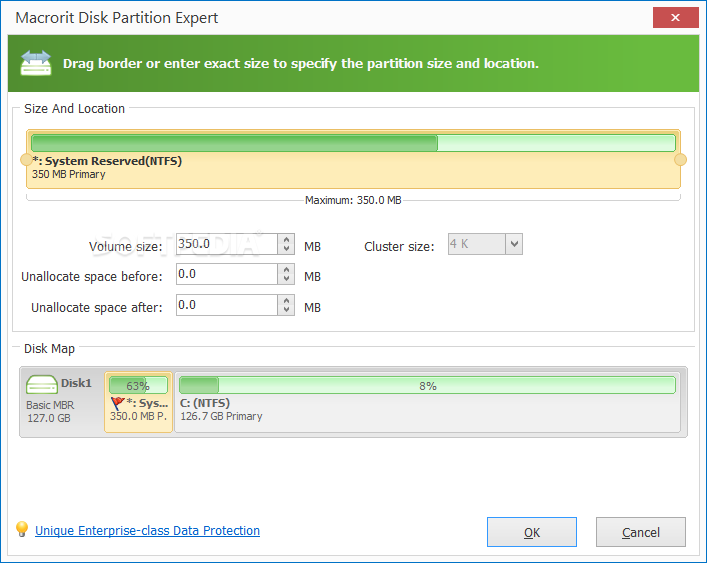Click the 126.7 GB Primary text
The width and height of the screenshot is (707, 563).
tap(221, 416)
